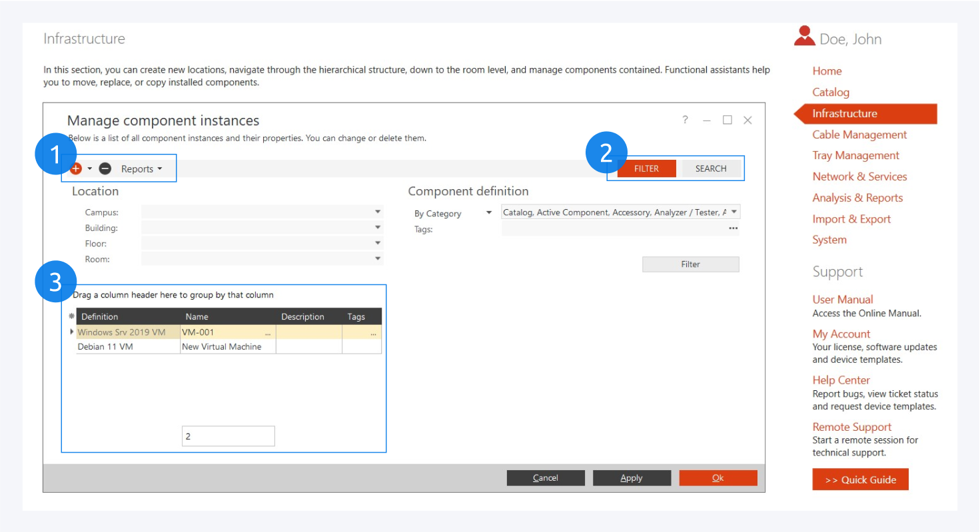Viewport: 980px width, 532px height.
Task: Click the ellipsis button in VM-001 name cell
Action: 268,332
